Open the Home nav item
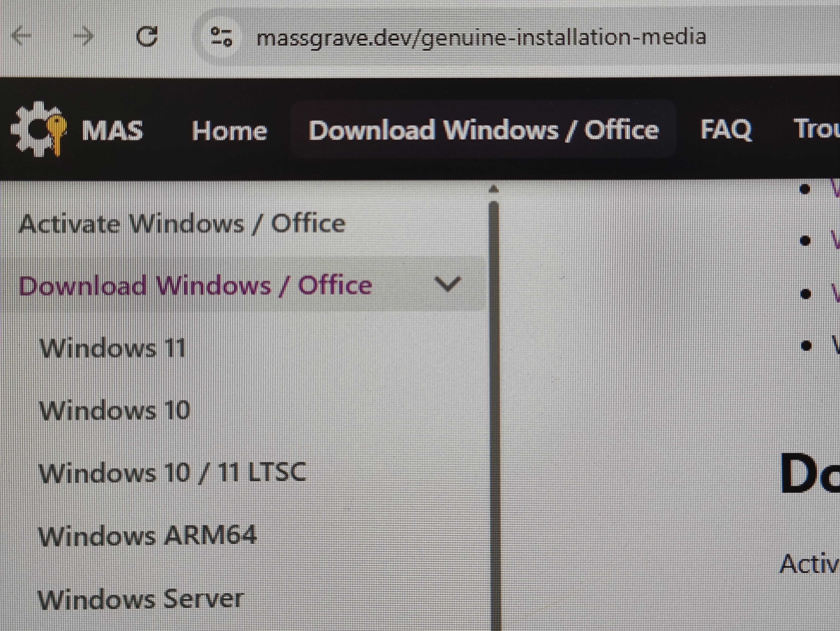The image size is (840, 631). click(229, 131)
